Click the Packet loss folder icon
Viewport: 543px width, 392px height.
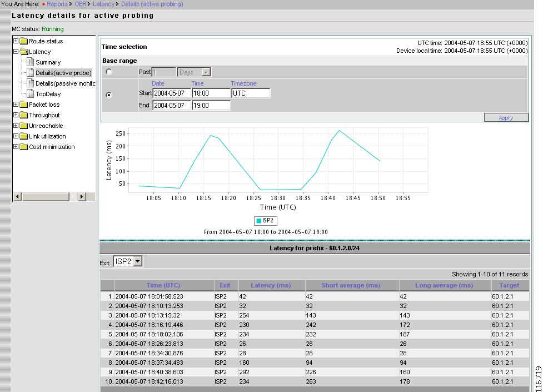point(23,105)
